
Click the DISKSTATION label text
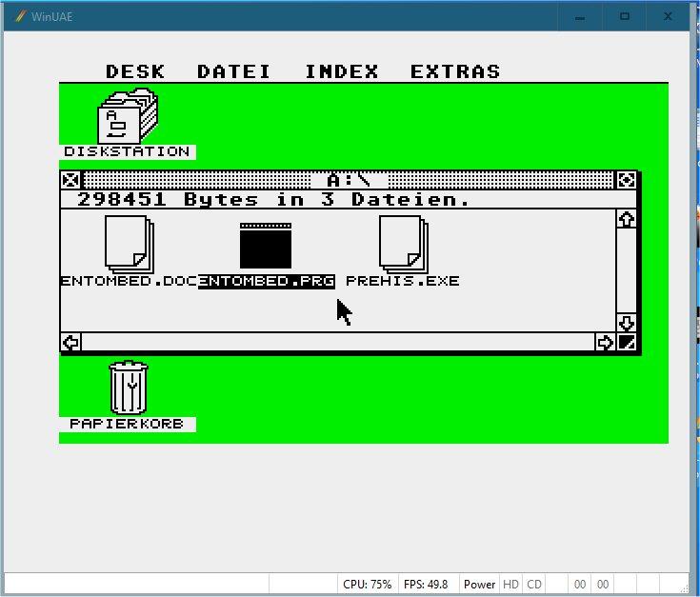(x=128, y=151)
